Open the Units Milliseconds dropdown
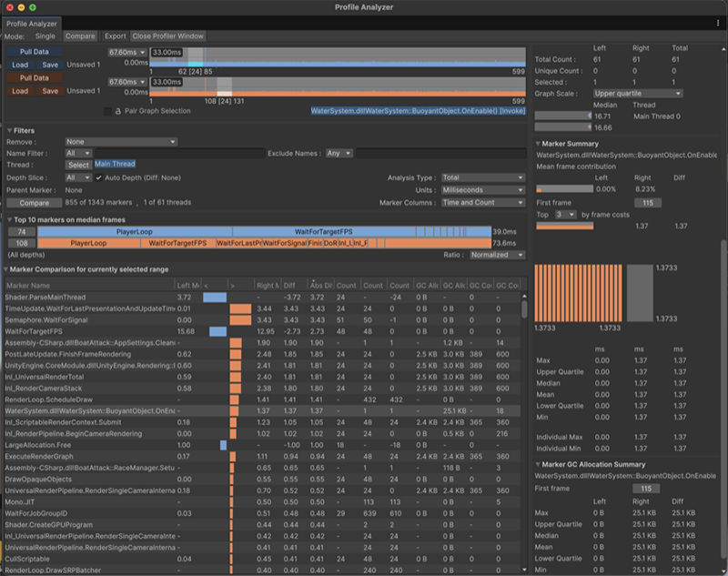The height and width of the screenshot is (576, 728). click(483, 190)
